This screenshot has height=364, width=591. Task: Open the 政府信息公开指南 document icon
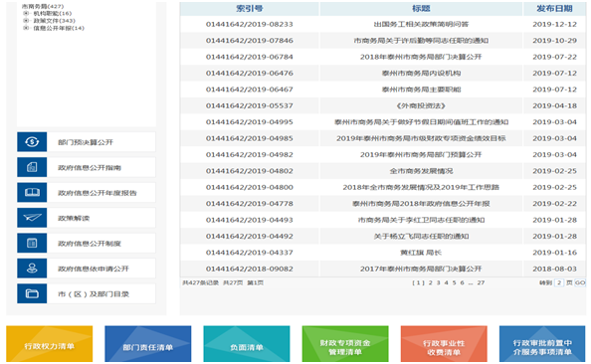coord(32,167)
